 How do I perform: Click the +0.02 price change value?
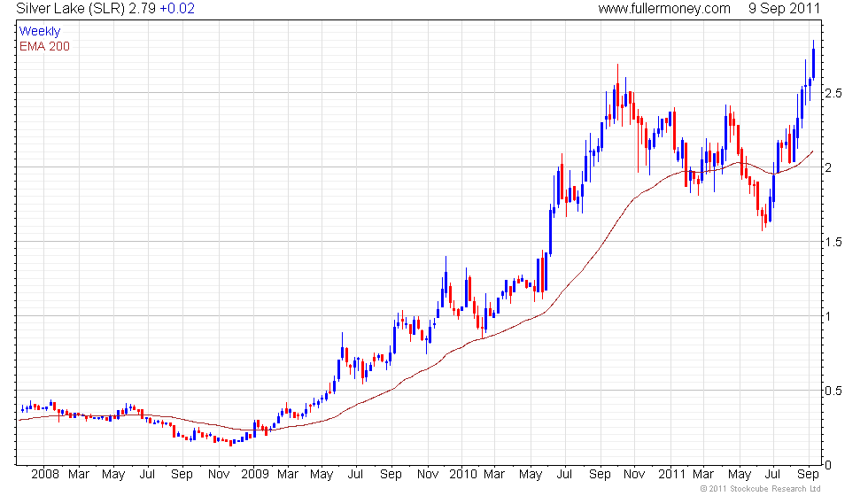pos(177,9)
